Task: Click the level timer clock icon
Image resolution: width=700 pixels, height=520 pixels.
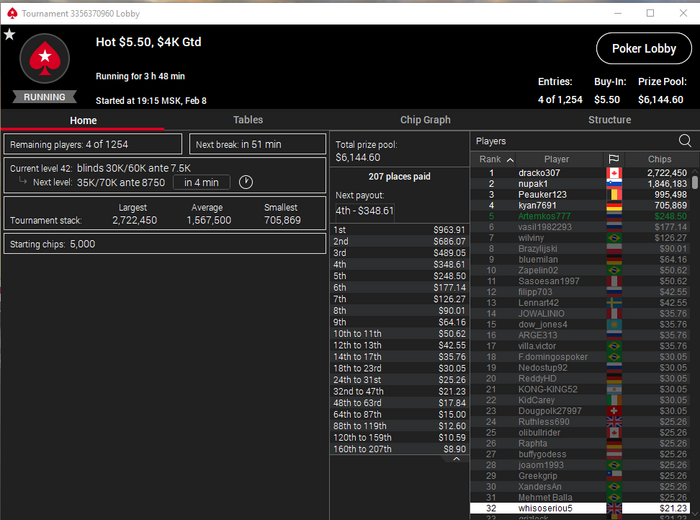Action: 246,182
